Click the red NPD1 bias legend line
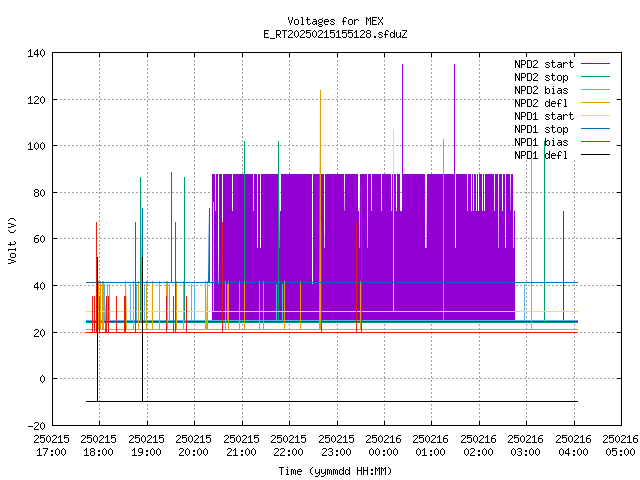The image size is (640, 480). (x=595, y=142)
